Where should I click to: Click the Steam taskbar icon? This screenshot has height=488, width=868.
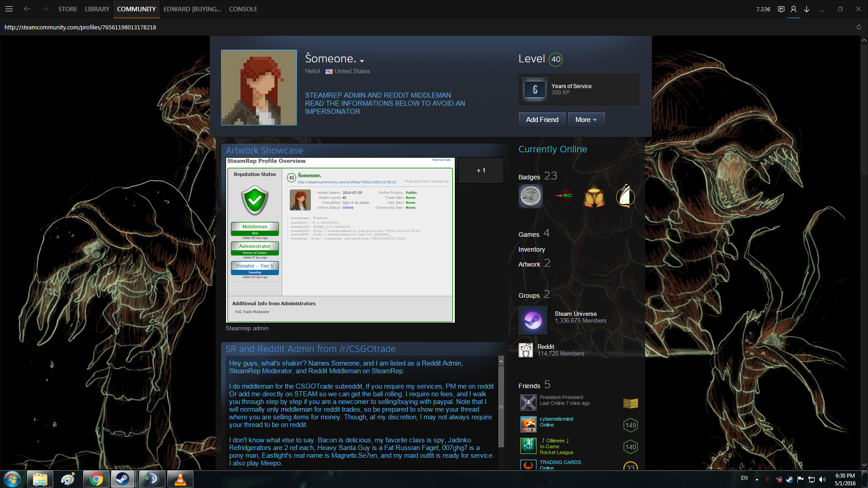[x=122, y=479]
